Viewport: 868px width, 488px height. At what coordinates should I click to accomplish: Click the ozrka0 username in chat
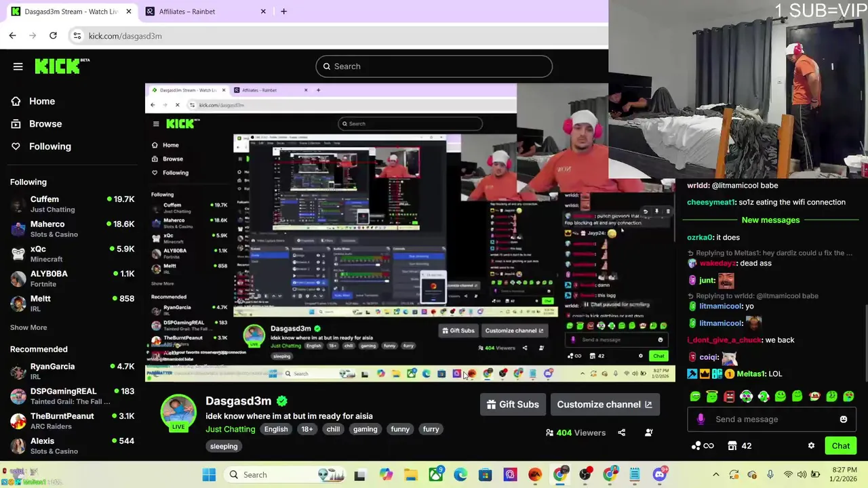click(699, 237)
